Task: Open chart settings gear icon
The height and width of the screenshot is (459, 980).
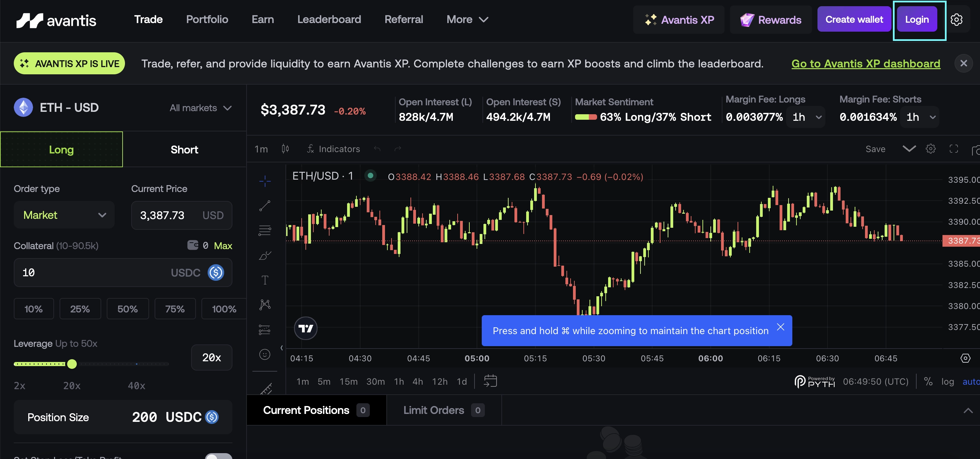Action: coord(930,149)
